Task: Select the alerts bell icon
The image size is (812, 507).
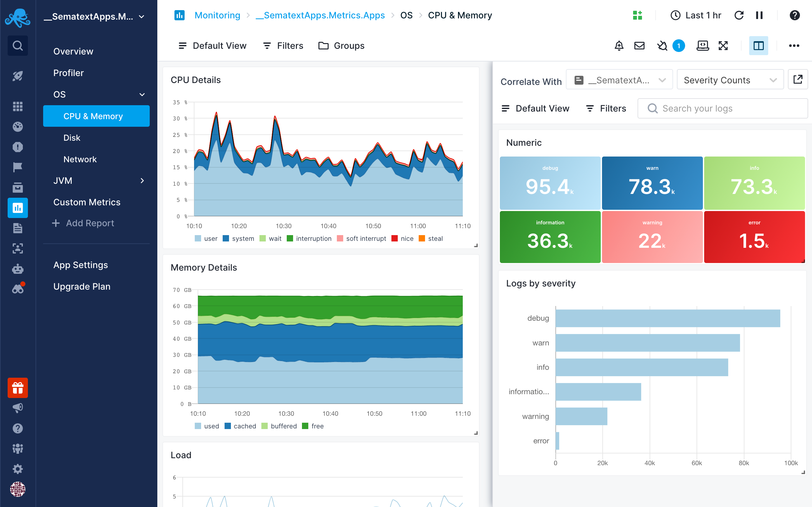Action: (x=620, y=46)
